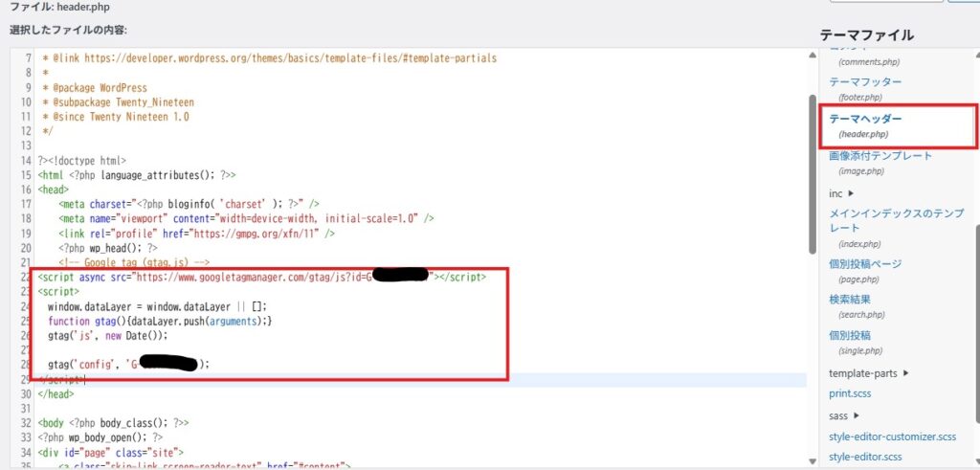Place cursor on gtag('js', new Date()) line
The width and height of the screenshot is (980, 470).
point(108,335)
